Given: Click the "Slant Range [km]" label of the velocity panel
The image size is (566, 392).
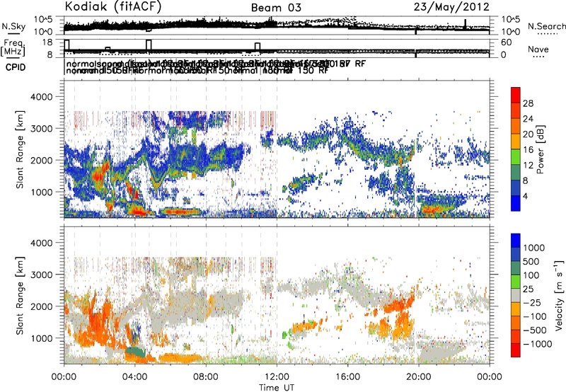Looking at the screenshot, I should (20, 296).
